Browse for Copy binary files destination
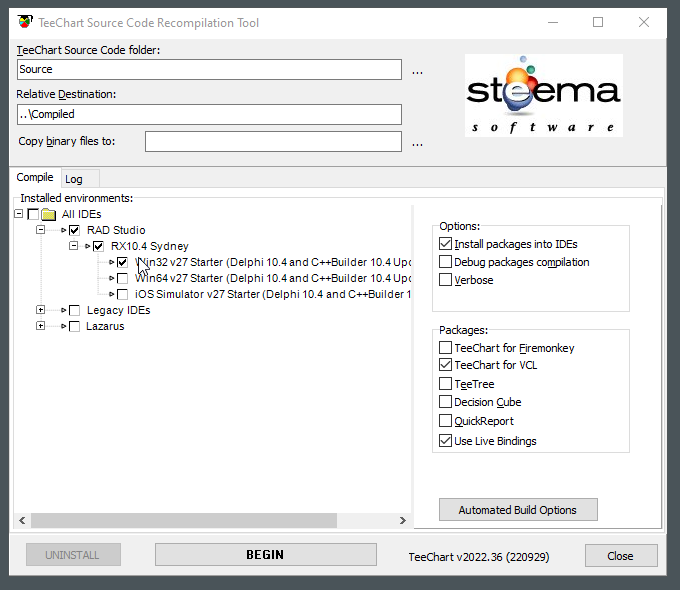Image resolution: width=680 pixels, height=590 pixels. tap(417, 143)
